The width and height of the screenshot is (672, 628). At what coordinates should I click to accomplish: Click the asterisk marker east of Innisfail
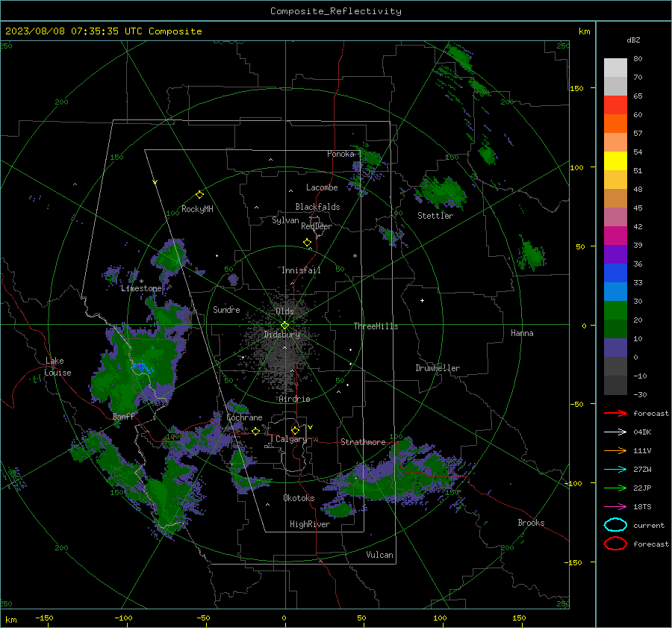click(x=355, y=256)
